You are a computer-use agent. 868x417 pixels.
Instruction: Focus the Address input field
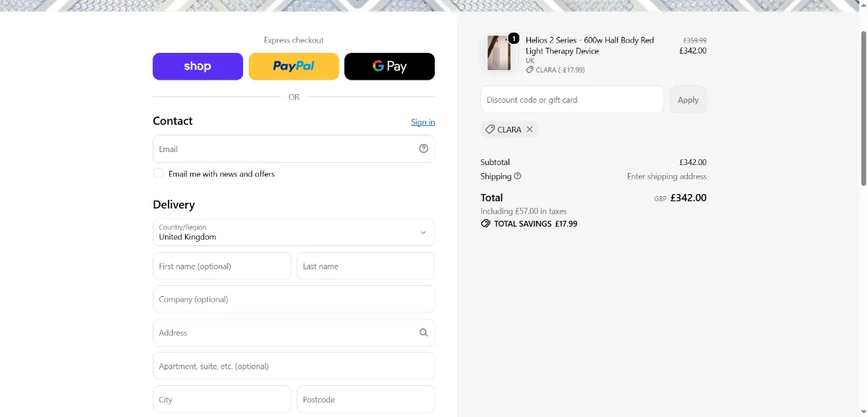294,332
